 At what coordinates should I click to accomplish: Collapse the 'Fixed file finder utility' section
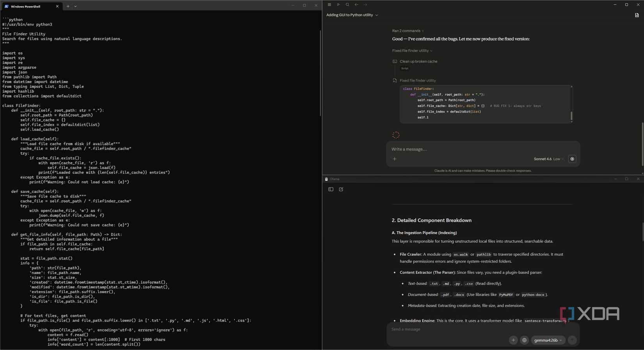tap(412, 51)
